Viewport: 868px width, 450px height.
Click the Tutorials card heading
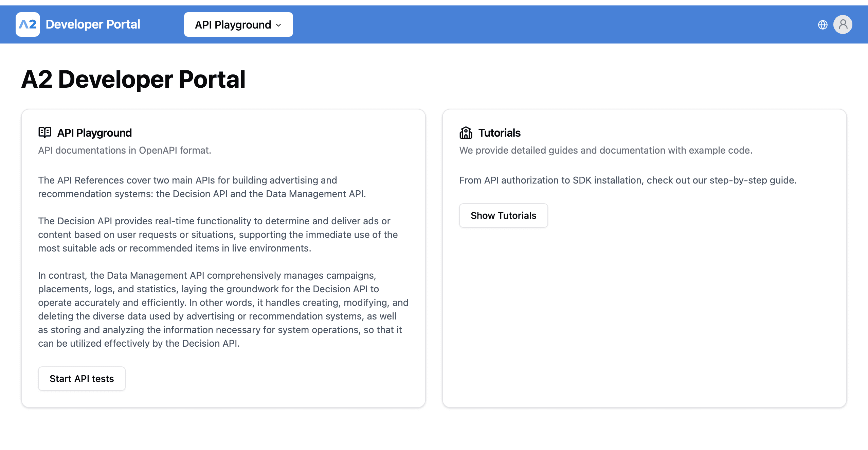point(499,133)
